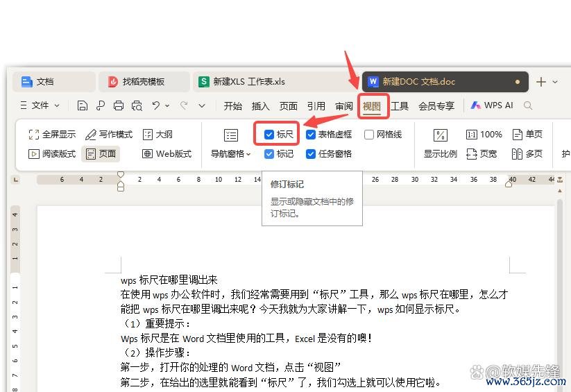Click the WPS AI button

(x=492, y=105)
